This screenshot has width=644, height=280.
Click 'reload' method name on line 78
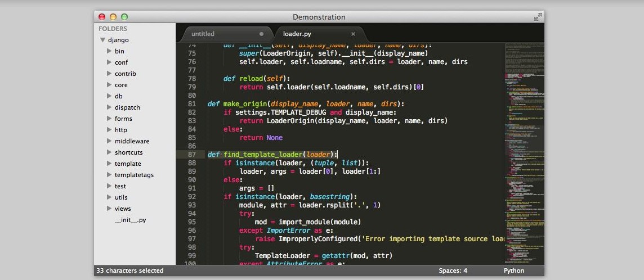(251, 78)
